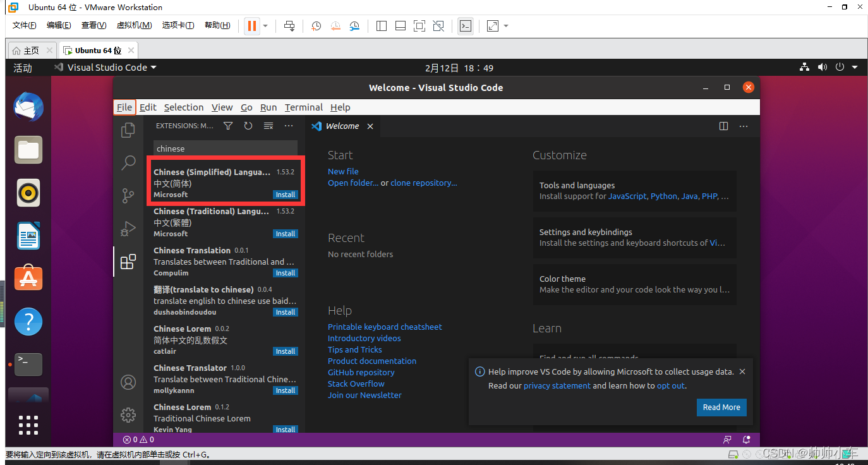
Task: Select the Color theme customize card
Action: pyautogui.click(x=634, y=284)
